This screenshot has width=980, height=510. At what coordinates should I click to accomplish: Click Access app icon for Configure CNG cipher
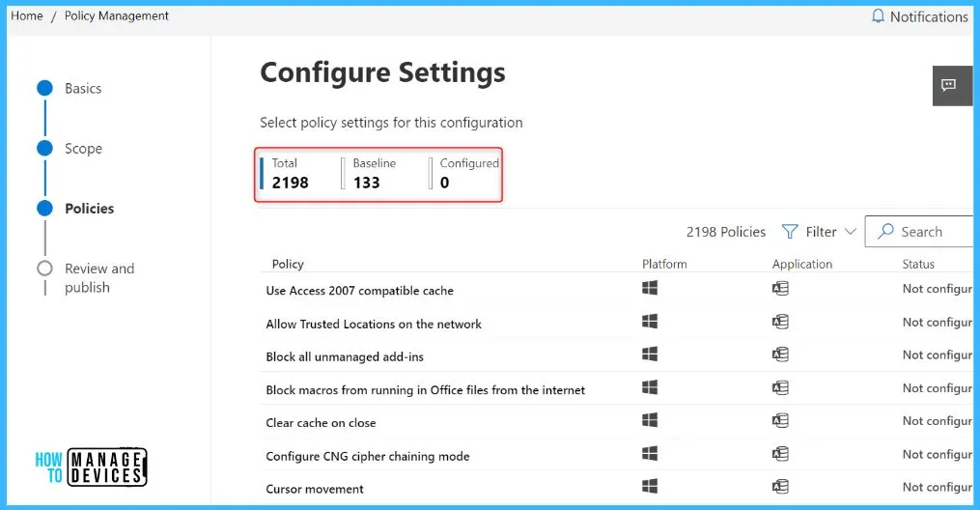click(780, 454)
